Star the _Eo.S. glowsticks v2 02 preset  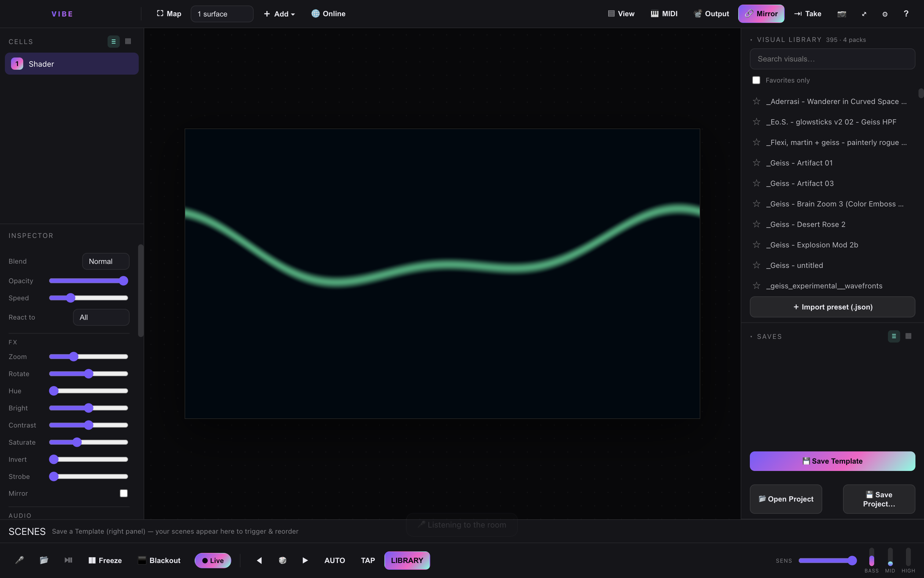(756, 122)
